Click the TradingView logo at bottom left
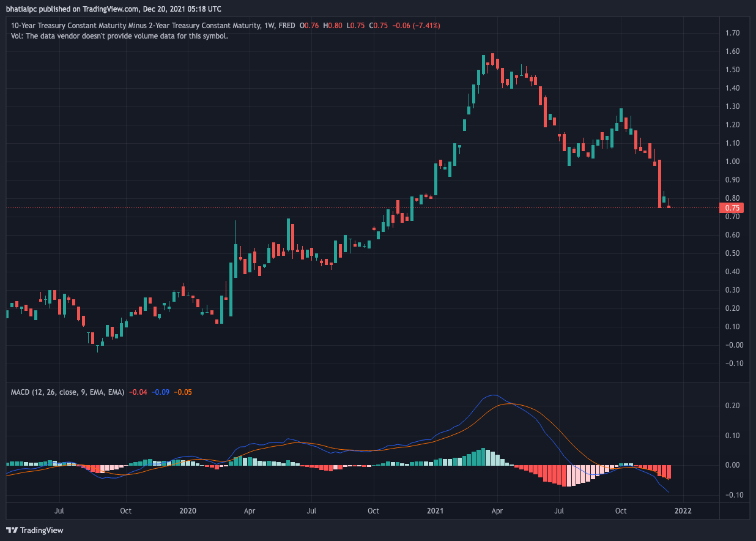 (x=35, y=530)
